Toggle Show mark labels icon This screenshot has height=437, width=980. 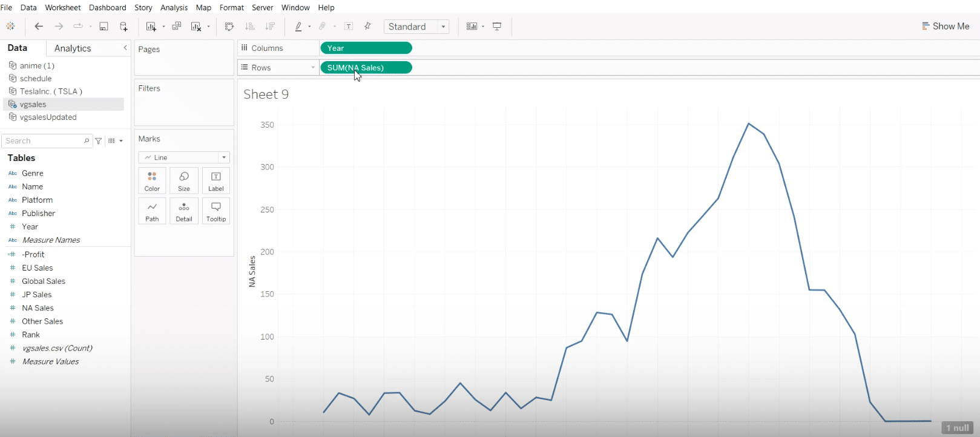click(x=349, y=27)
